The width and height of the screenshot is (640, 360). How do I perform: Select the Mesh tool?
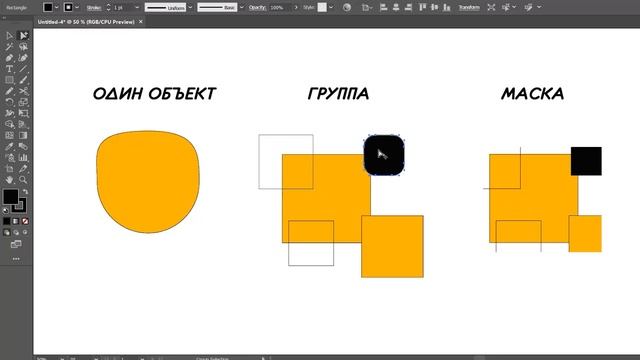[x=9, y=135]
